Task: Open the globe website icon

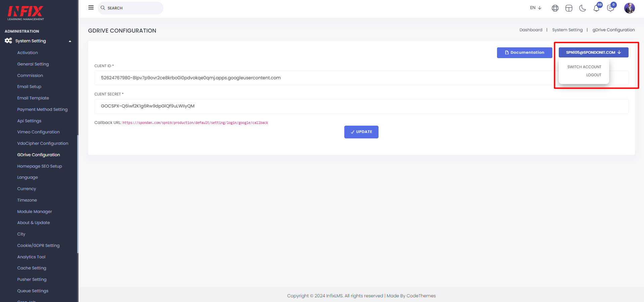Action: pos(555,8)
